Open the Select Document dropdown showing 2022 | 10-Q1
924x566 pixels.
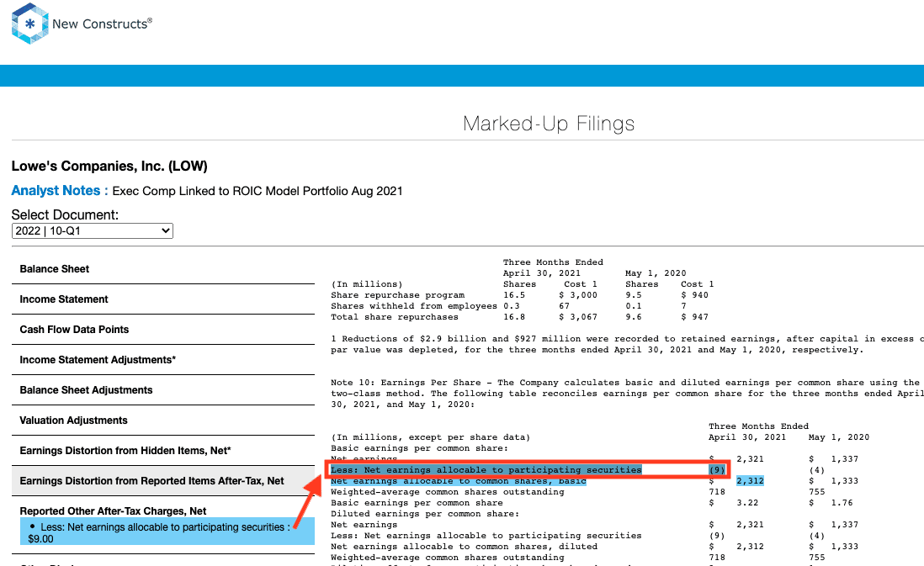(x=93, y=231)
